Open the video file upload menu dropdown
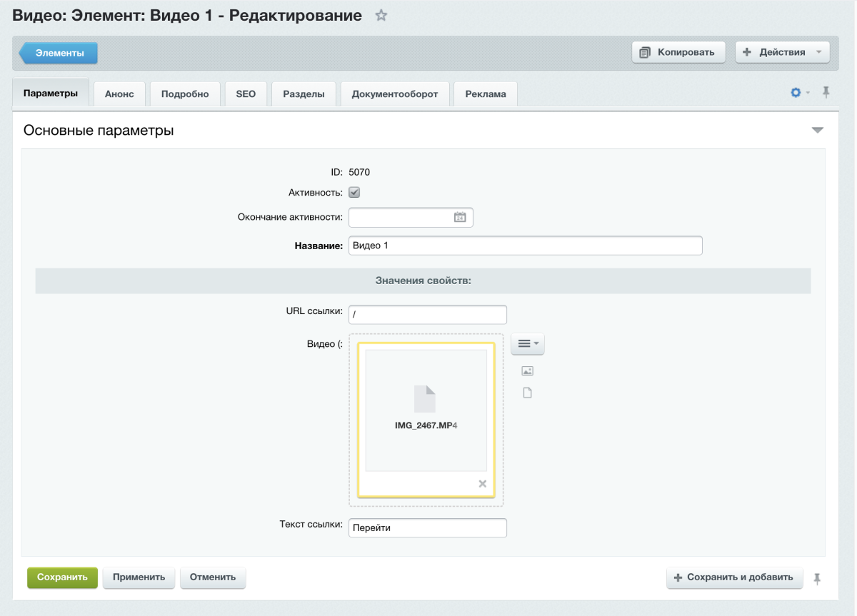 point(528,344)
